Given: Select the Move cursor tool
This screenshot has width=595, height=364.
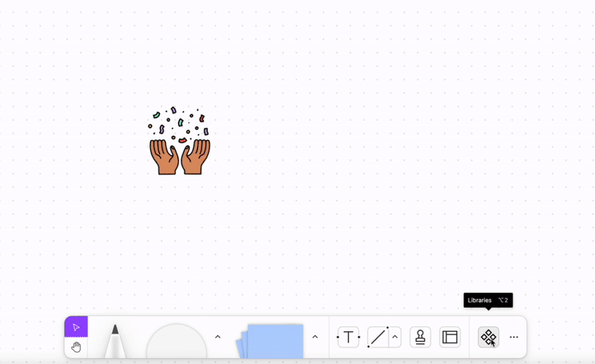Looking at the screenshot, I should point(76,327).
